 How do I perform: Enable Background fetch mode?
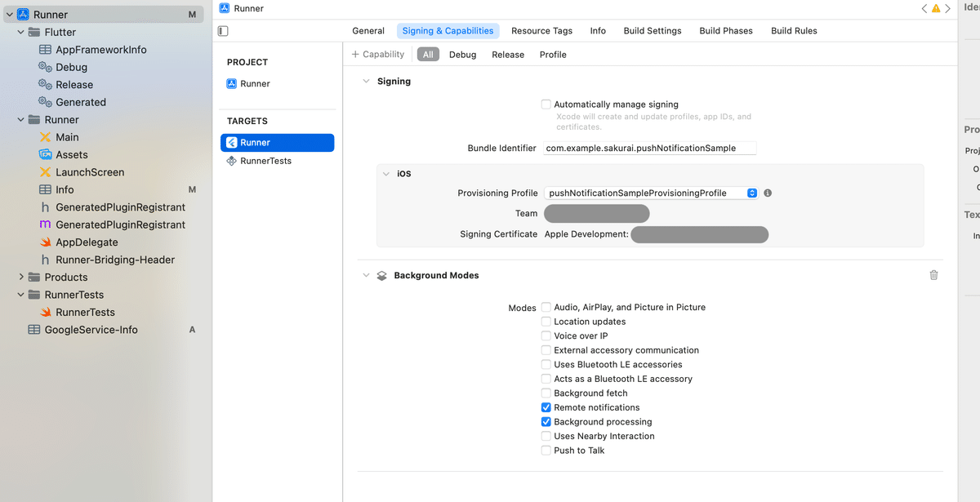[x=546, y=393]
